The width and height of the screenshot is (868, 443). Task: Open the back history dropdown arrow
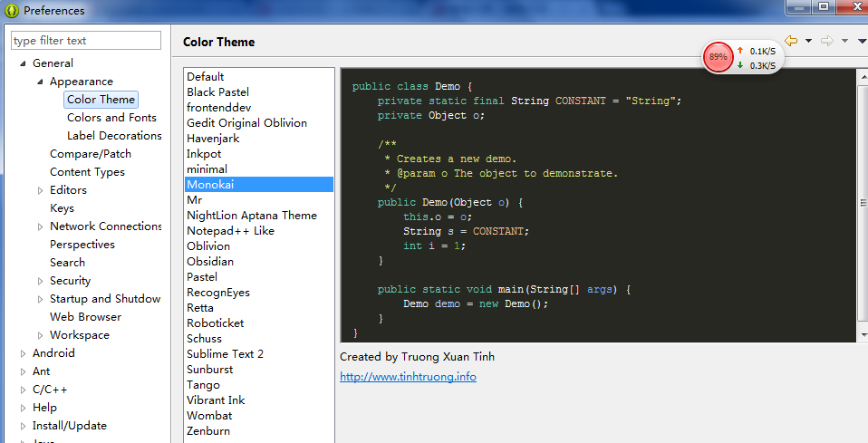coord(808,41)
